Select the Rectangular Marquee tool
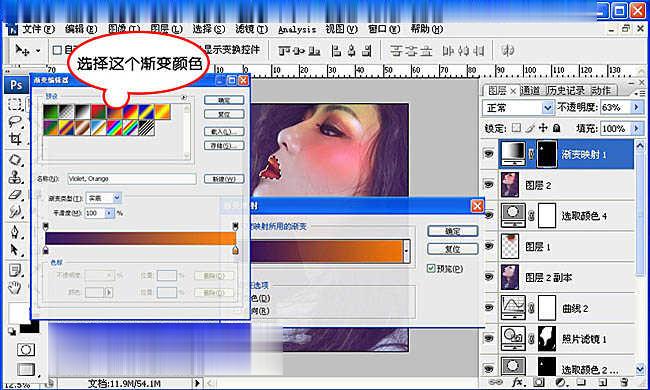650x390 pixels. pyautogui.click(x=15, y=104)
